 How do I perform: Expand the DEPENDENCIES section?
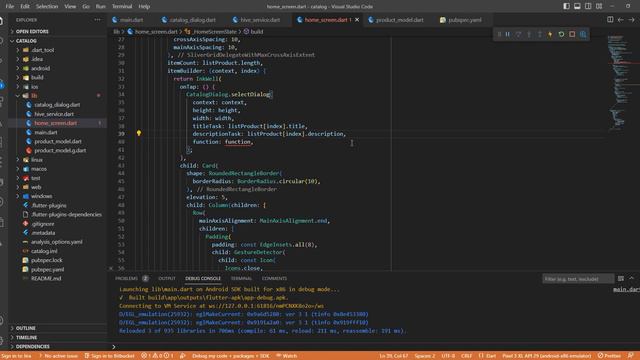tap(32, 347)
